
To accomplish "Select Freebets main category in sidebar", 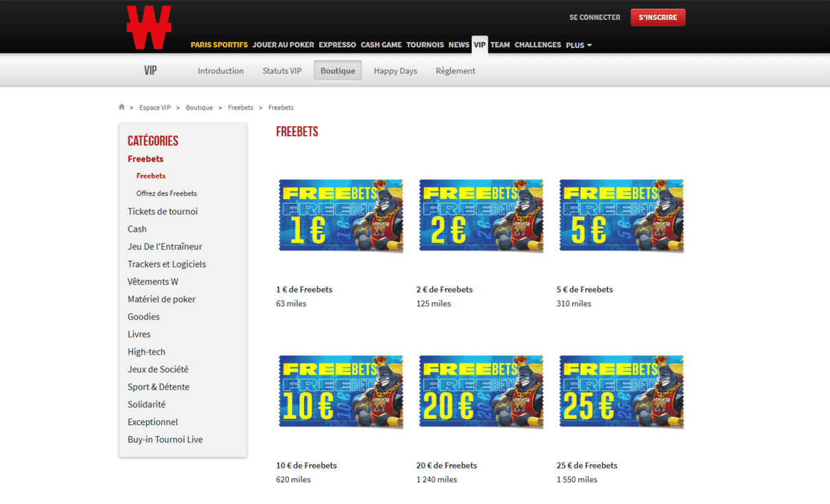I will tap(145, 158).
